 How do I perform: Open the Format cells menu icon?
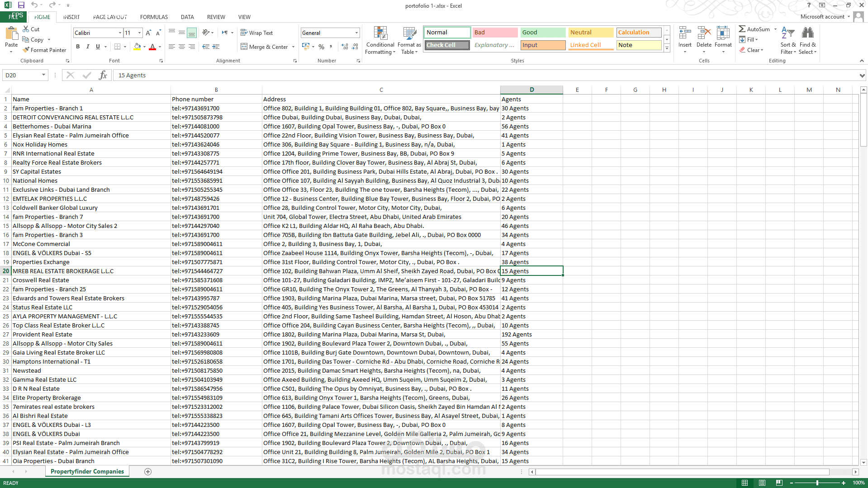[x=723, y=33]
